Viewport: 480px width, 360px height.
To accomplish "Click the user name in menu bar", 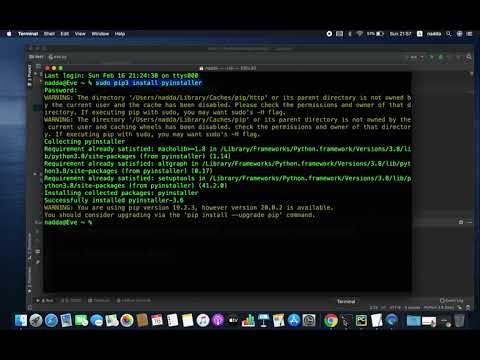I will [x=434, y=34].
